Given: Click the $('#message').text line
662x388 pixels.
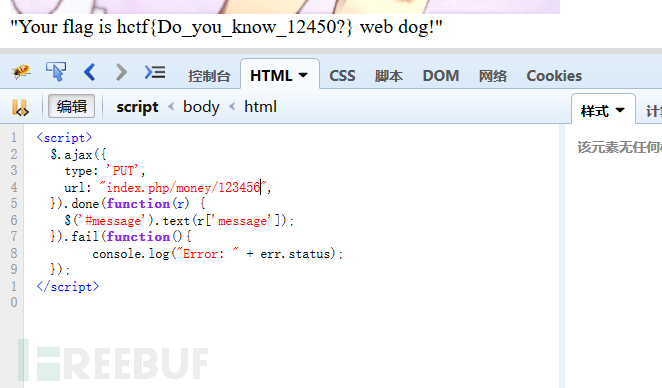Looking at the screenshot, I should 179,220.
